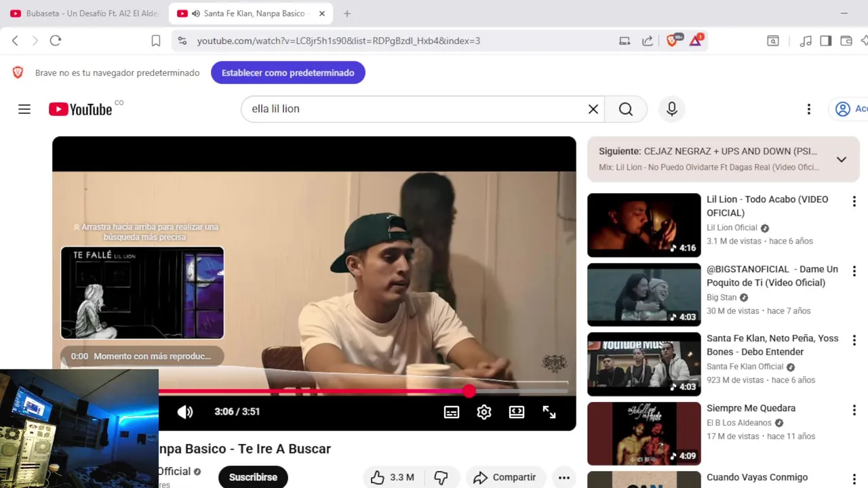This screenshot has height=488, width=868.
Task: Click Lil Lion Oficial channel name
Action: (732, 228)
